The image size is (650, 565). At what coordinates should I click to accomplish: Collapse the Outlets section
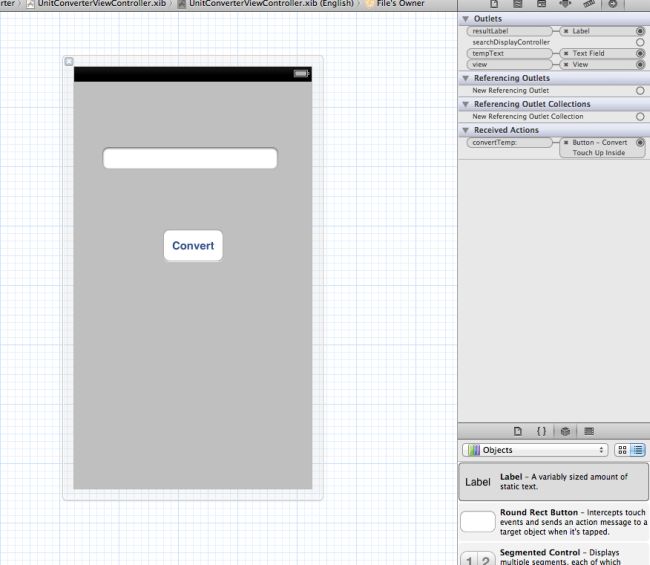pyautogui.click(x=466, y=19)
